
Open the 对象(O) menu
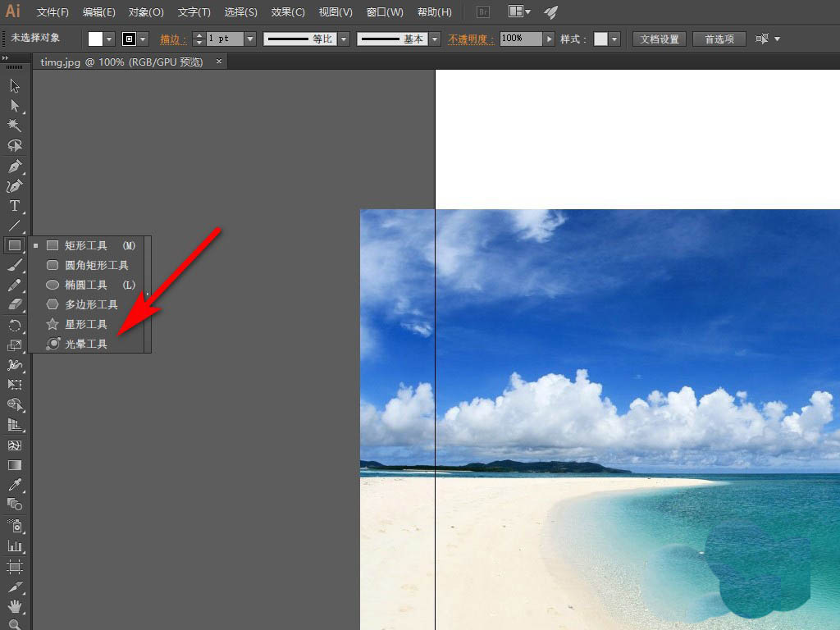point(146,11)
